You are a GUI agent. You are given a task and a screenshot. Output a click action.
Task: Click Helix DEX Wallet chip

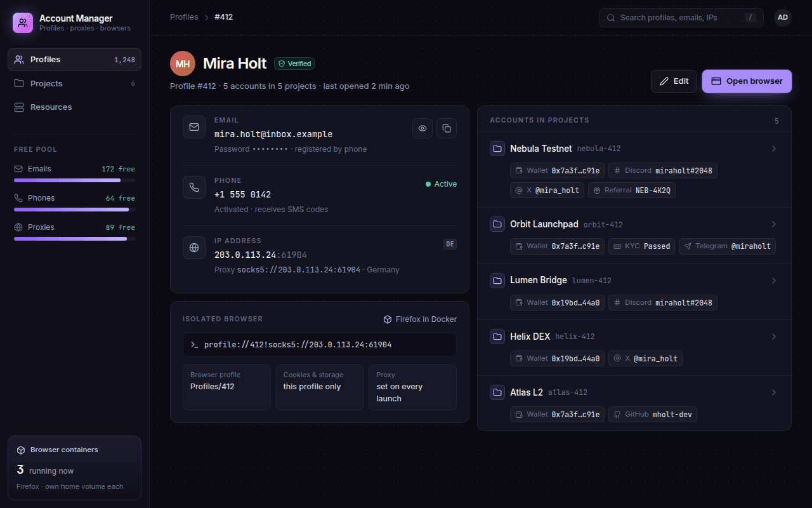pos(557,359)
